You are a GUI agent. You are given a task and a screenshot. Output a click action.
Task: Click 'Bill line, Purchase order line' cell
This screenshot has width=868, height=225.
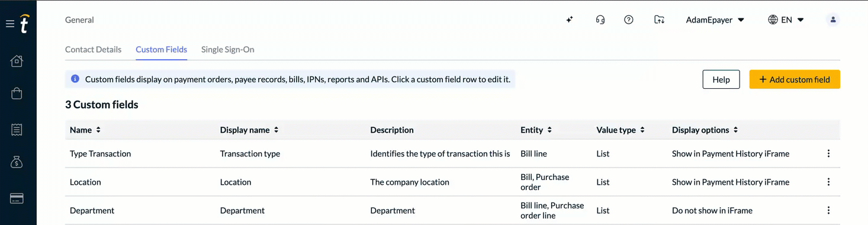click(552, 210)
